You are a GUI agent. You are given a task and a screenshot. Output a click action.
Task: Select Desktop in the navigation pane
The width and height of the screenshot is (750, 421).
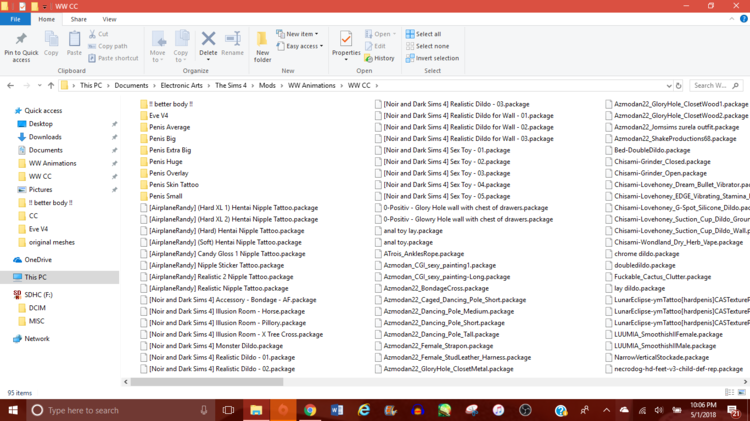41,124
